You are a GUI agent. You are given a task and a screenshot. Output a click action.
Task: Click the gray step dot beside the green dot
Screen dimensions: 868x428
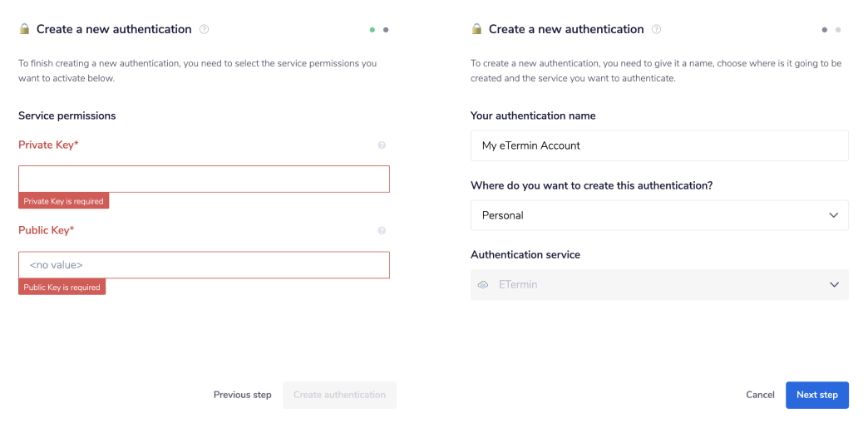(x=386, y=30)
